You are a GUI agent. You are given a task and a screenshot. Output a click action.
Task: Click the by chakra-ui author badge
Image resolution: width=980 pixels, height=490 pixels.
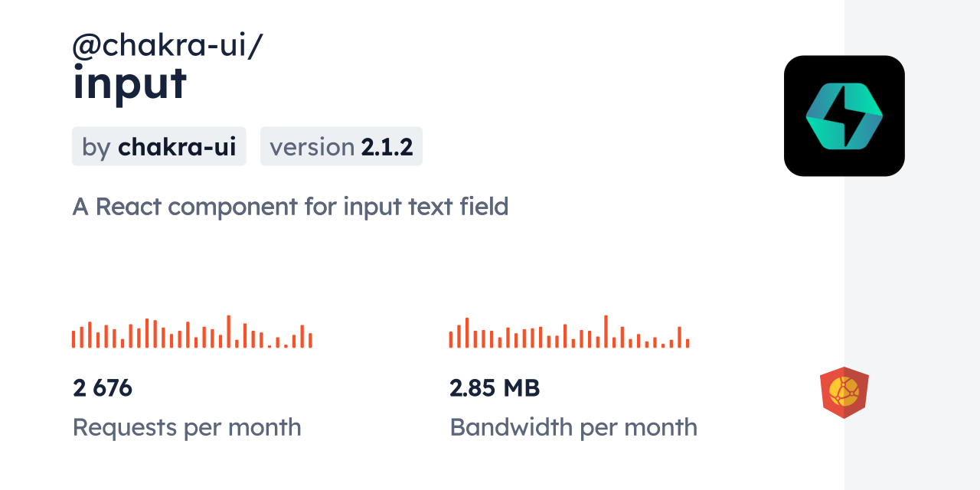pyautogui.click(x=158, y=146)
